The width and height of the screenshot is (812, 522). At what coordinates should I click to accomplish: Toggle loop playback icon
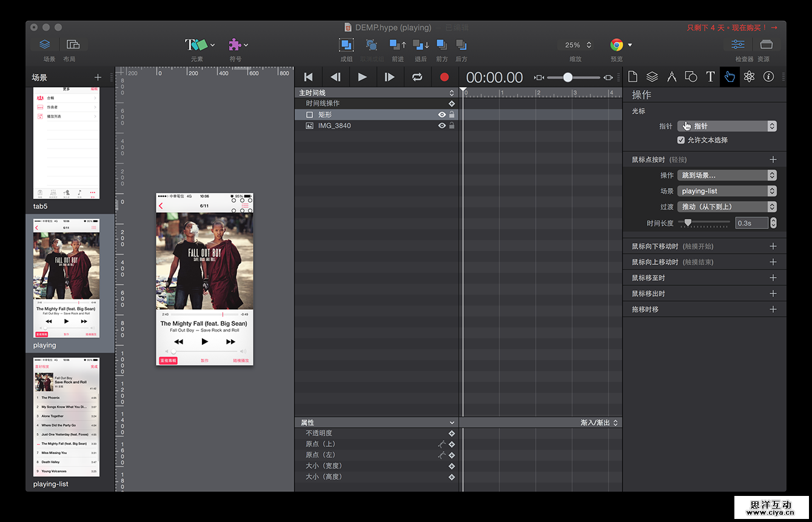(417, 77)
